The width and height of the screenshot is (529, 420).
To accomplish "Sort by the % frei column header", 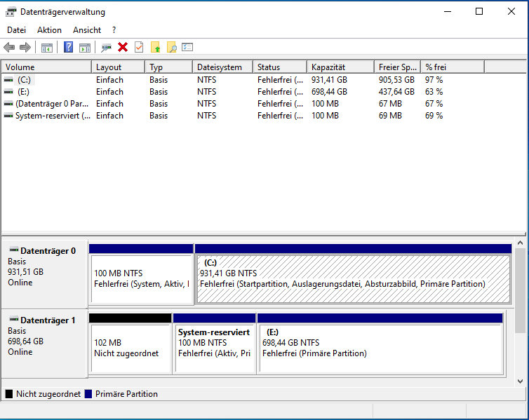I will (x=453, y=67).
